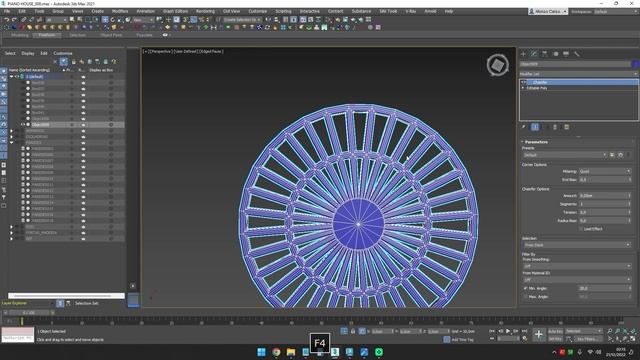
Task: Click the large Set Keys plus button
Action: [539, 335]
